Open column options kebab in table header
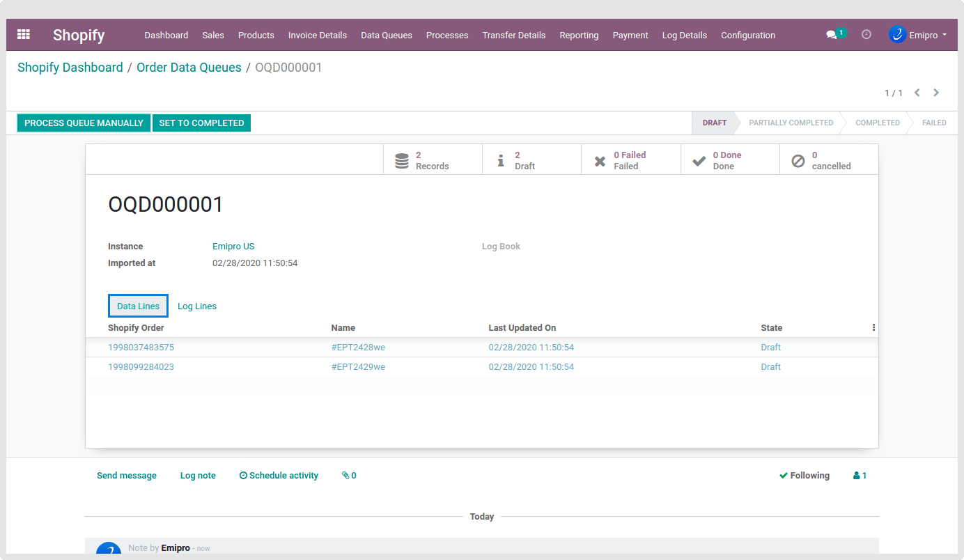 click(873, 327)
